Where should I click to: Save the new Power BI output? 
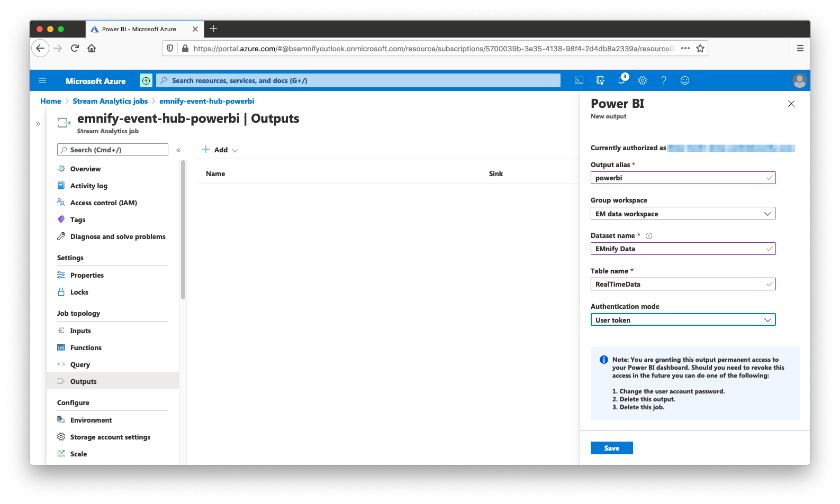pyautogui.click(x=611, y=448)
